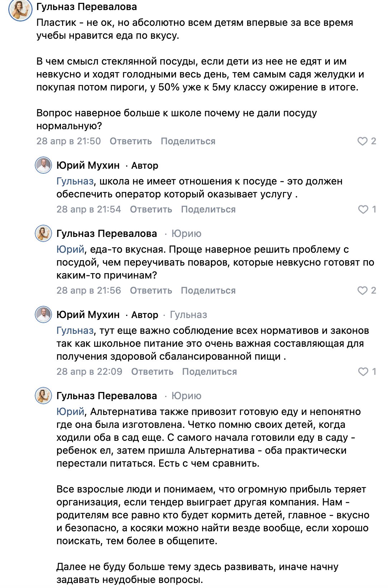Click heart icon on the 21:56 reply
The height and width of the screenshot is (588, 388).
pos(363,290)
